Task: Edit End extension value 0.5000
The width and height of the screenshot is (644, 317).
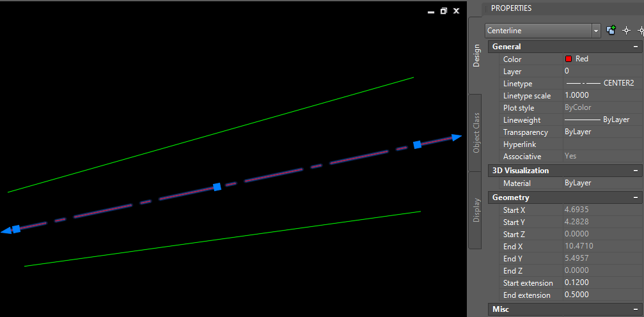Action: [603, 295]
